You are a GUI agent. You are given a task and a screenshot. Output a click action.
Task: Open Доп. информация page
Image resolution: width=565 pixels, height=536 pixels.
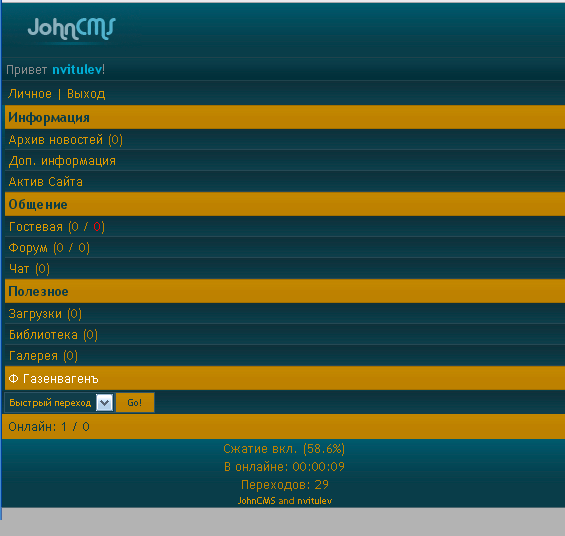click(62, 161)
